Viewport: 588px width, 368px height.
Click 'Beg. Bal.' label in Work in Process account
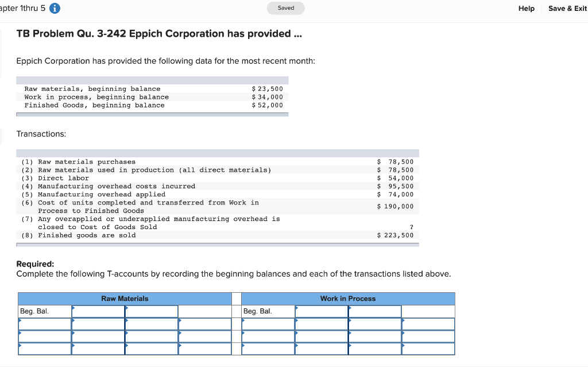[x=258, y=311]
